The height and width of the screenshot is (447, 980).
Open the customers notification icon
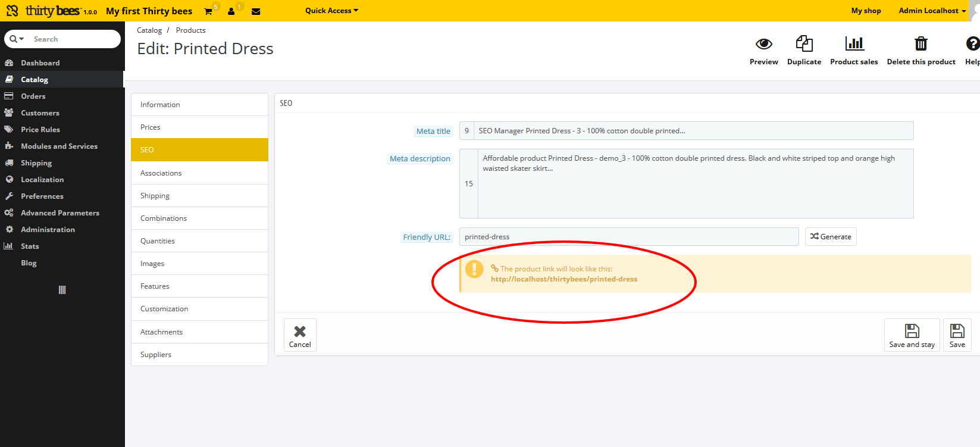coord(231,11)
